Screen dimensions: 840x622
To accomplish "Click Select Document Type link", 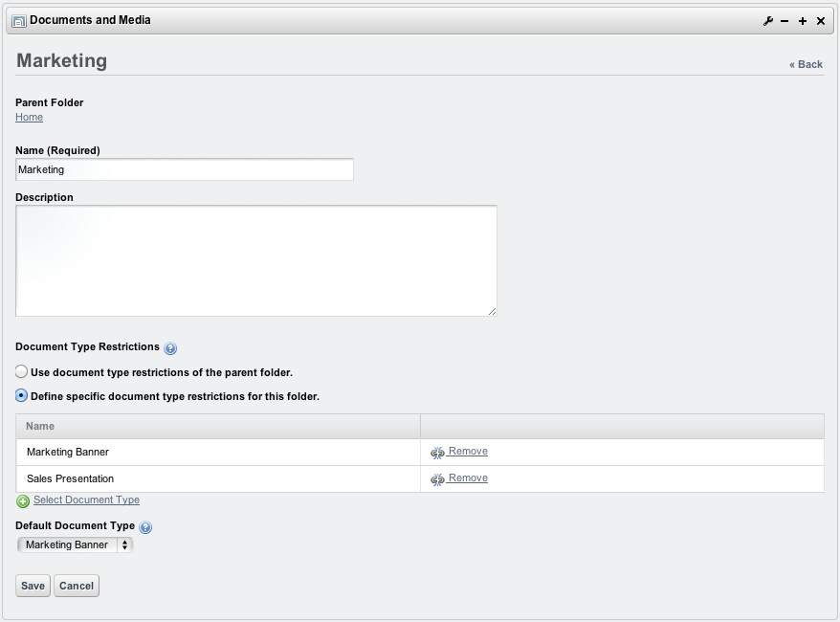I will (x=86, y=500).
